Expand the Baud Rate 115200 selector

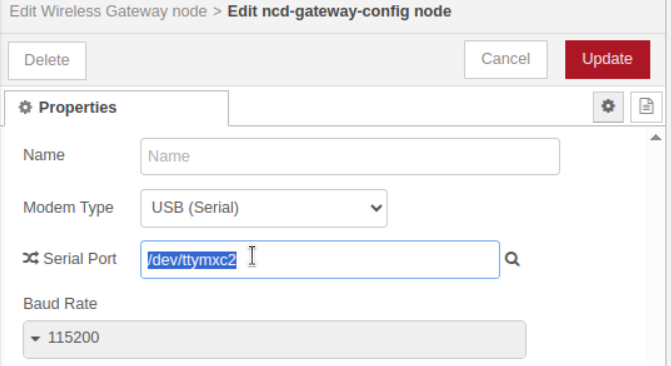pyautogui.click(x=274, y=339)
